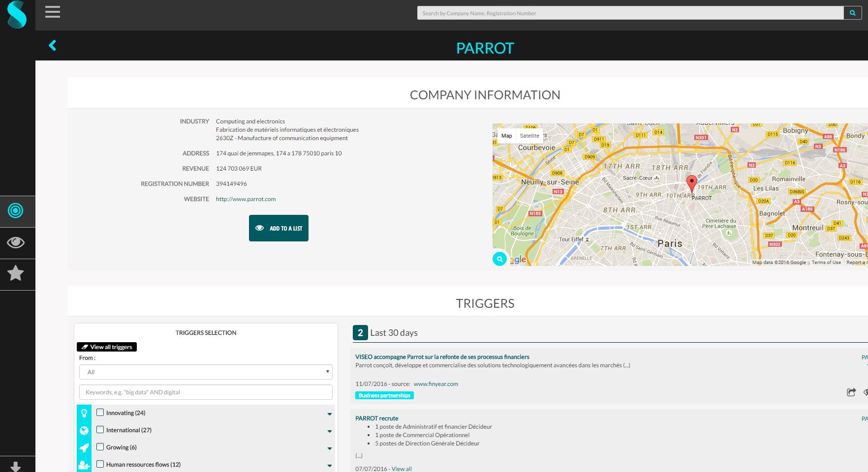Share the VISEO trigger article
The image size is (868, 472).
tap(851, 392)
